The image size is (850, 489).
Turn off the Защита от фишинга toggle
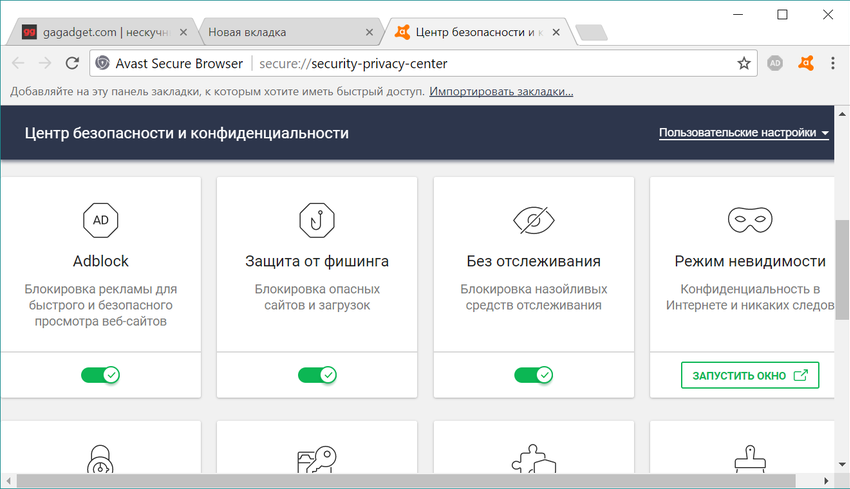317,375
